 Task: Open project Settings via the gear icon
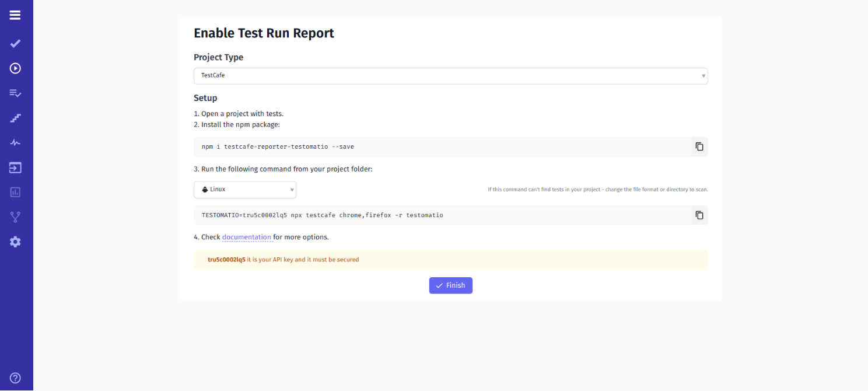coord(15,242)
